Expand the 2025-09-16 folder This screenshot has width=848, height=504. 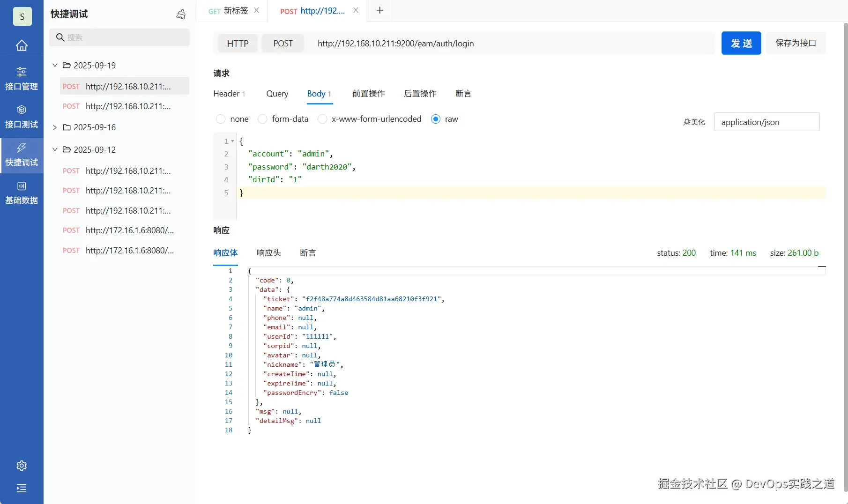pyautogui.click(x=55, y=127)
